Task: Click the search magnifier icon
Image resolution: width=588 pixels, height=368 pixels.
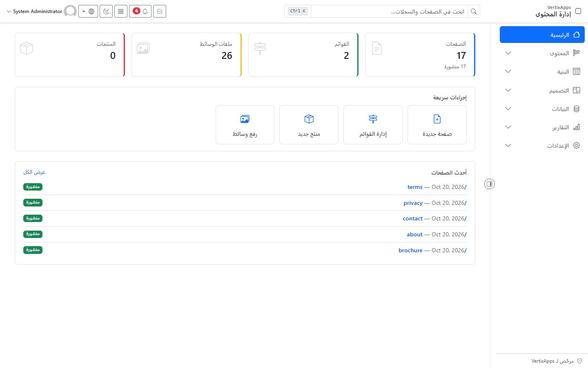Action: pyautogui.click(x=474, y=11)
